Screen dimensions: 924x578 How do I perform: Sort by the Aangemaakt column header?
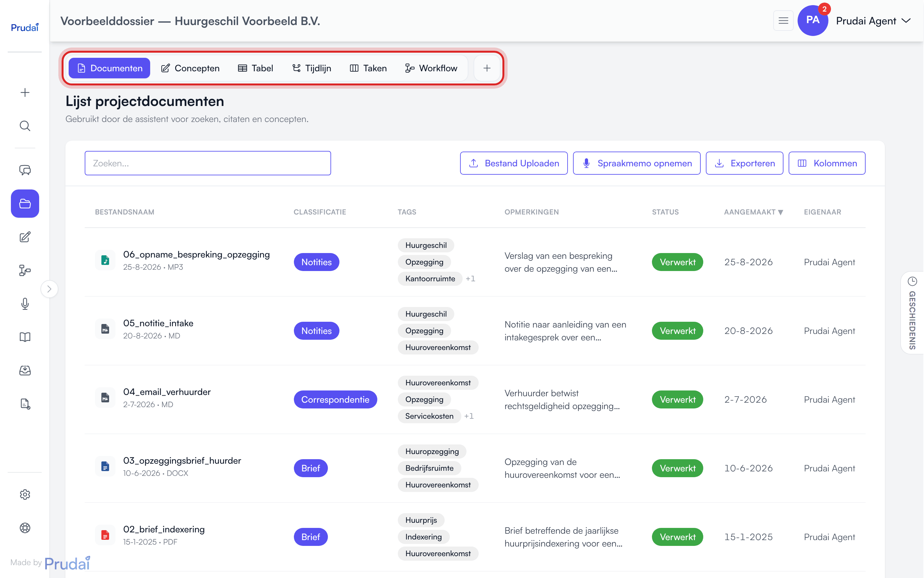(x=753, y=212)
